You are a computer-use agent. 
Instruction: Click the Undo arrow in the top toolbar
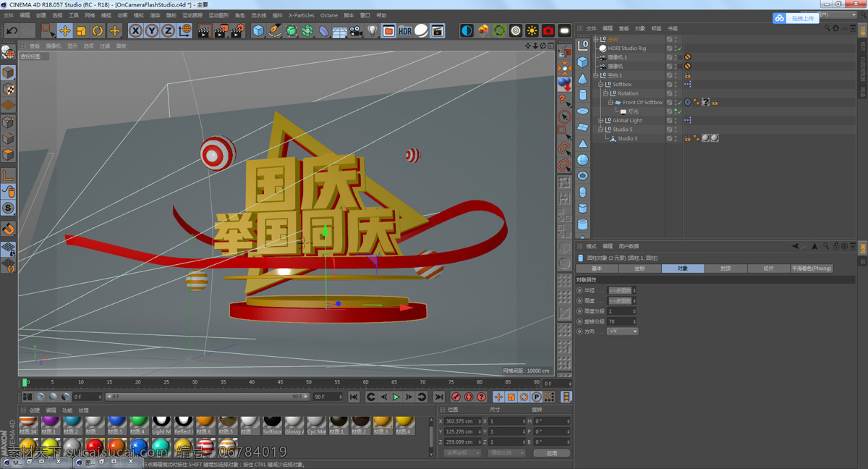point(12,31)
